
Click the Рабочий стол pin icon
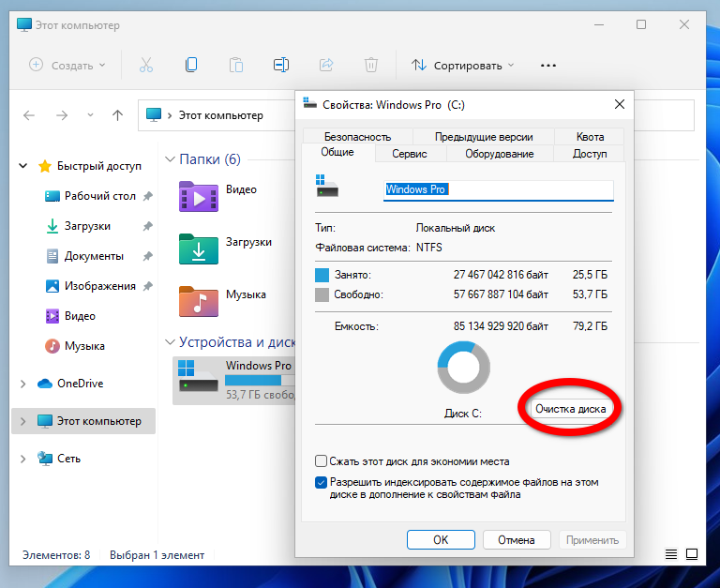pyautogui.click(x=147, y=196)
